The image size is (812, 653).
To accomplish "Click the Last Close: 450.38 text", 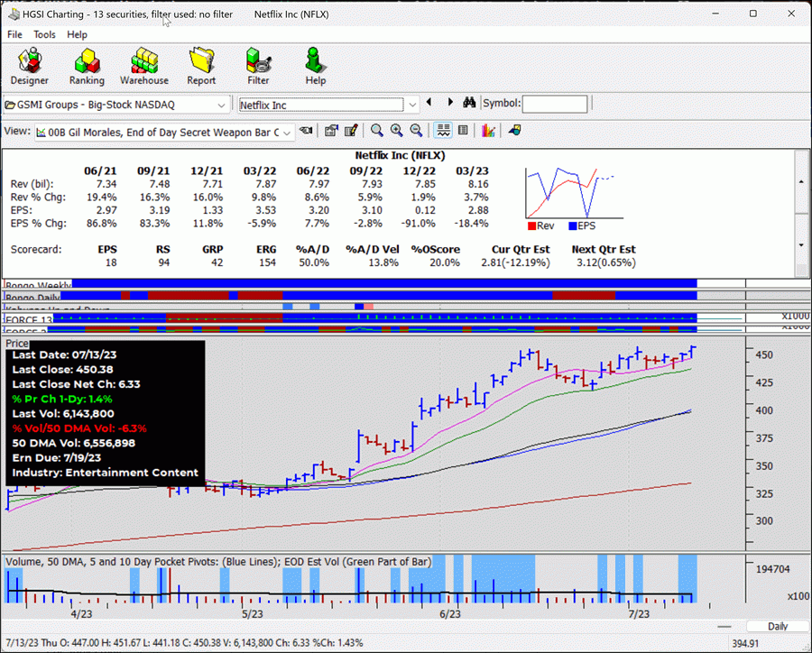I will (x=62, y=370).
